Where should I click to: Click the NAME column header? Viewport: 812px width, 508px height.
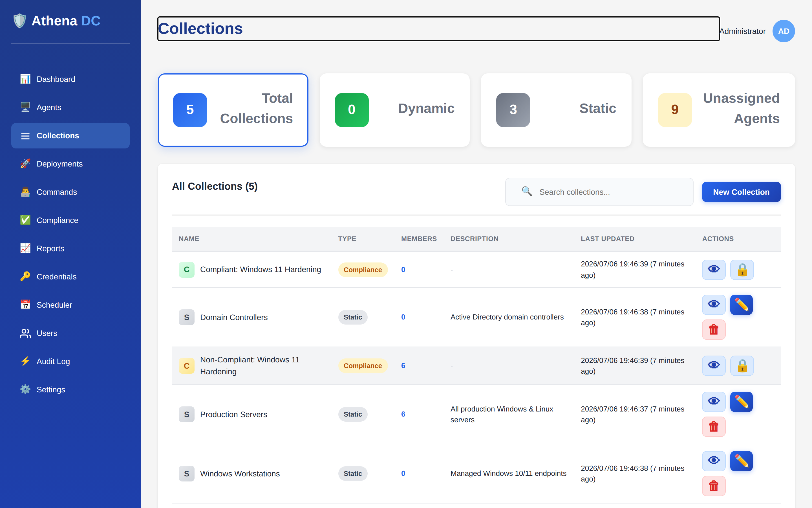[189, 238]
